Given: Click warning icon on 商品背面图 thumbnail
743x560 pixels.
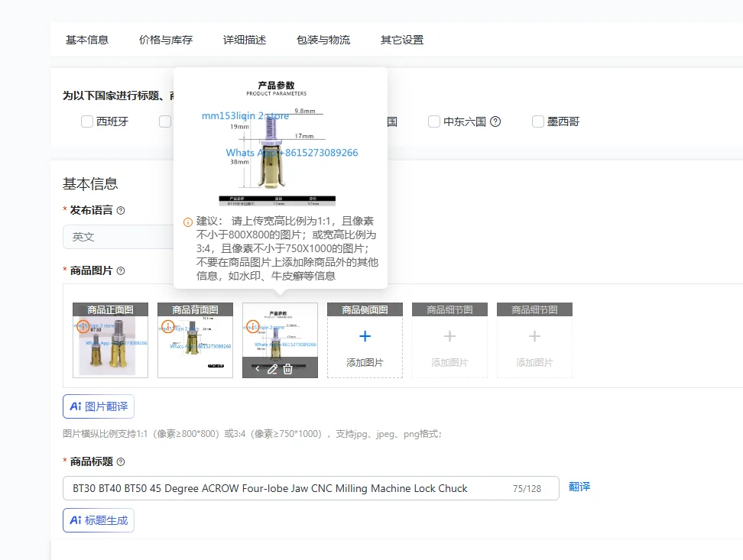Looking at the screenshot, I should (168, 326).
